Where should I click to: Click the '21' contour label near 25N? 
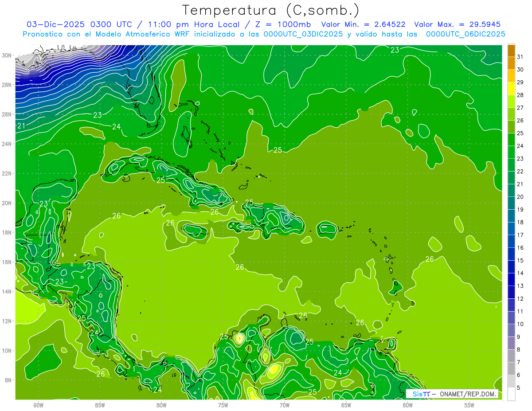point(21,126)
